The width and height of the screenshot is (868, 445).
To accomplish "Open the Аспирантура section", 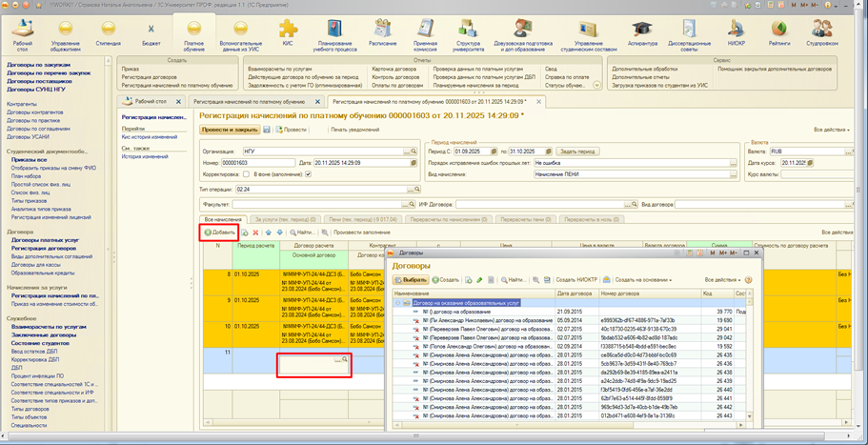I will click(641, 30).
